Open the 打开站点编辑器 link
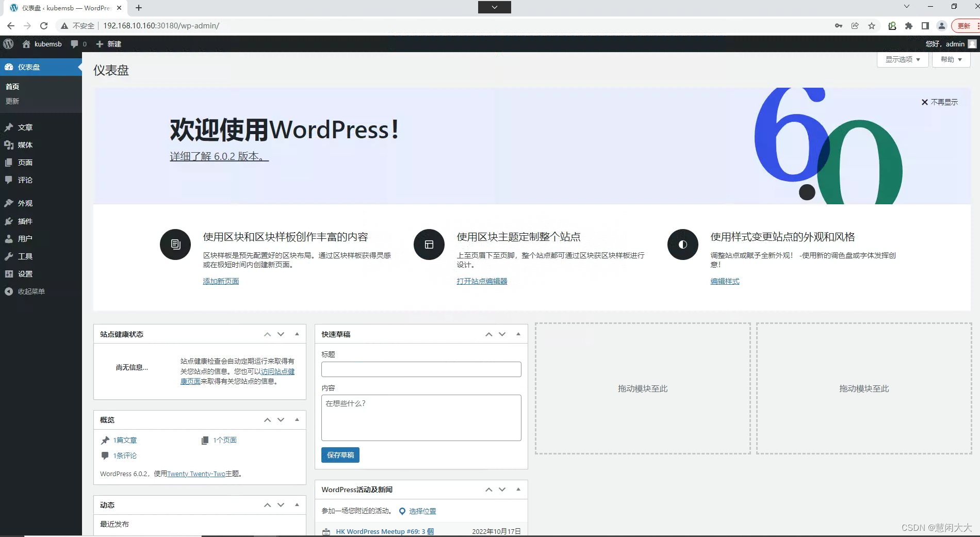980x537 pixels. click(482, 281)
